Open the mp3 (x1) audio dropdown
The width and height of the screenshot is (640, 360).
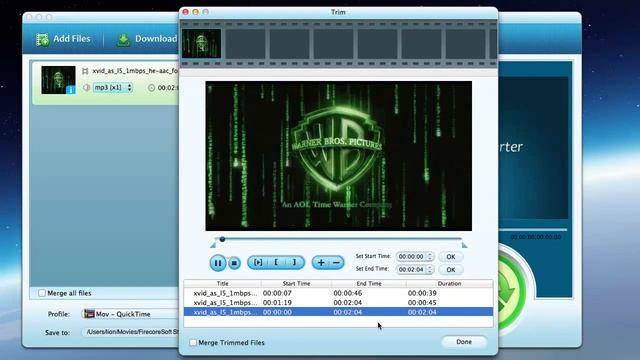113,87
